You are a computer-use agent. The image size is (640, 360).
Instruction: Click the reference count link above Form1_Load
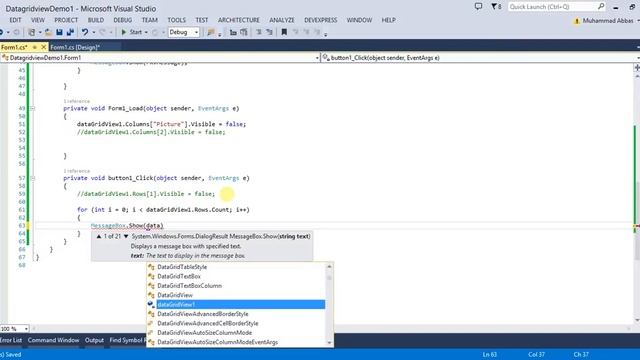coord(76,101)
